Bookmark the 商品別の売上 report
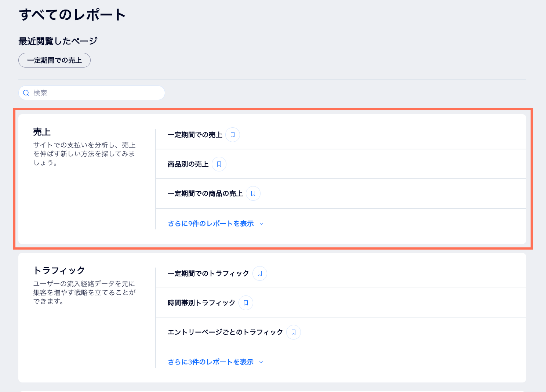546x392 pixels. coord(219,164)
